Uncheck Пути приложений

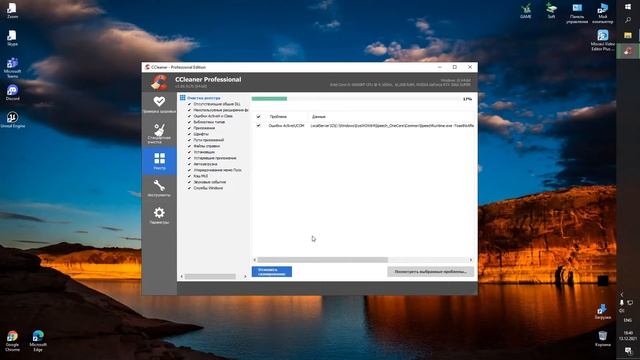point(189,140)
